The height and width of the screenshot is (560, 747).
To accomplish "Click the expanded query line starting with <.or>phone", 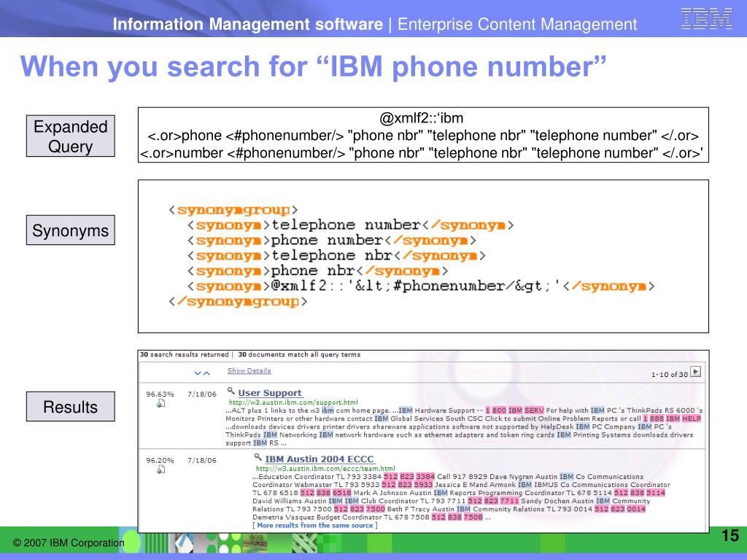I will tap(423, 136).
